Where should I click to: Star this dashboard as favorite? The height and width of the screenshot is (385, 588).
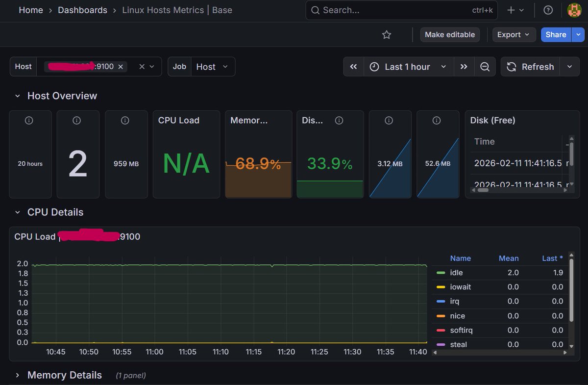point(386,34)
